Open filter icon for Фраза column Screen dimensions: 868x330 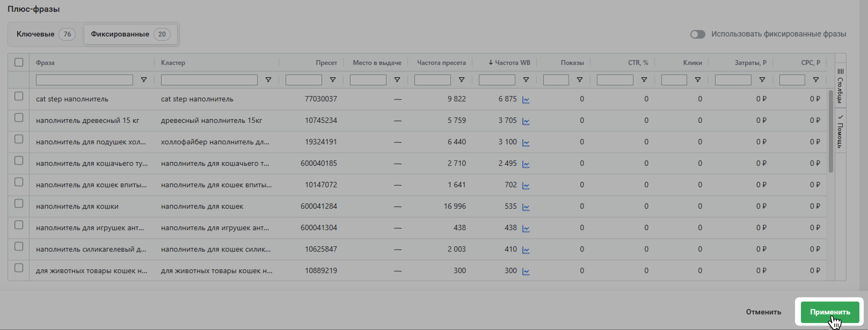[x=144, y=80]
